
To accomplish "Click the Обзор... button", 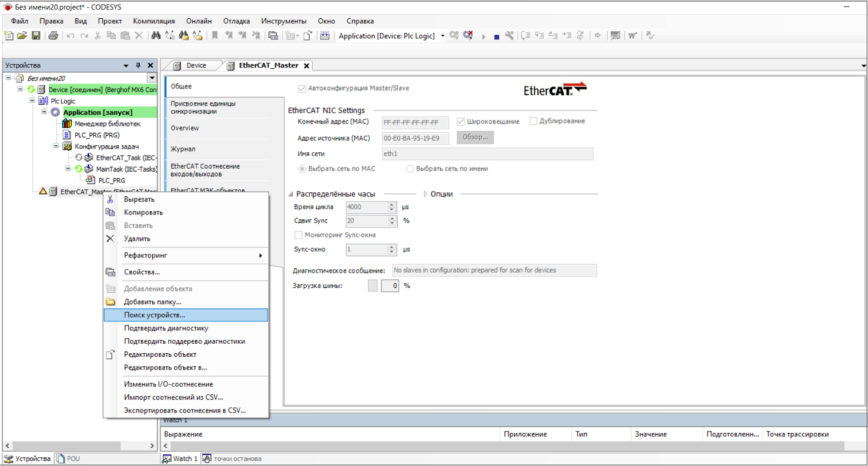I will [x=475, y=138].
